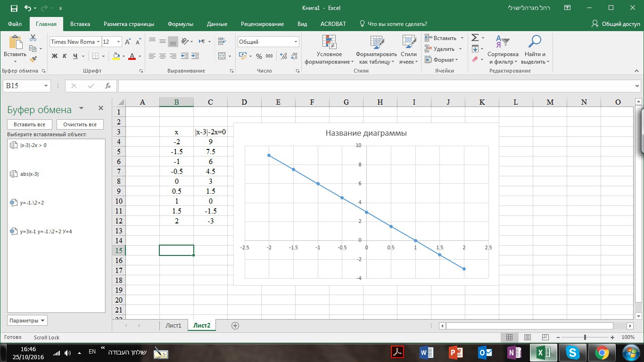Expand the fill color dropdown arrow
644x362 pixels.
(x=124, y=56)
